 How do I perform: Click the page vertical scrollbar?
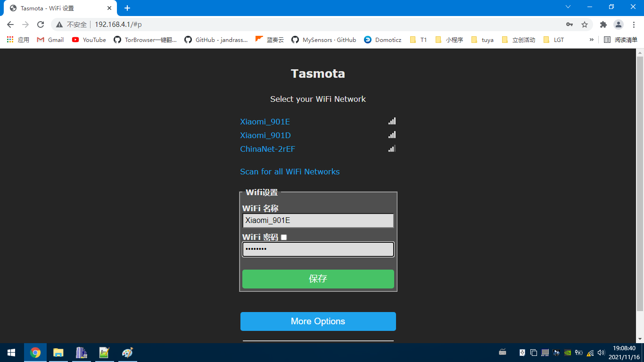tap(640, 184)
